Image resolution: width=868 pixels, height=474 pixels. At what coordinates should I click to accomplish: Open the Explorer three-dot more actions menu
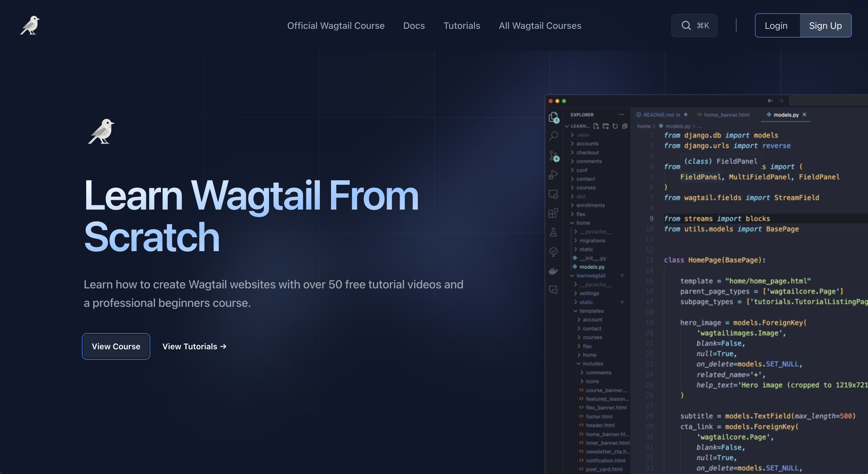pyautogui.click(x=621, y=115)
